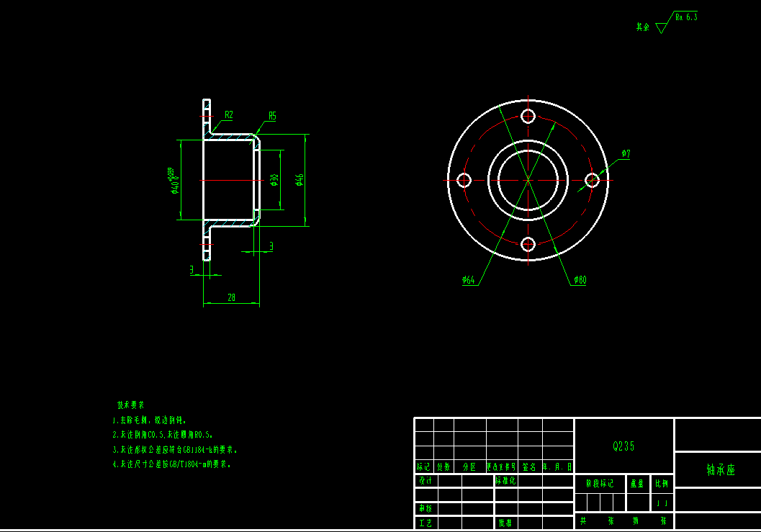Viewport: 761px width, 532px height.
Task: Click the top bolt hole in front view
Action: [528, 117]
